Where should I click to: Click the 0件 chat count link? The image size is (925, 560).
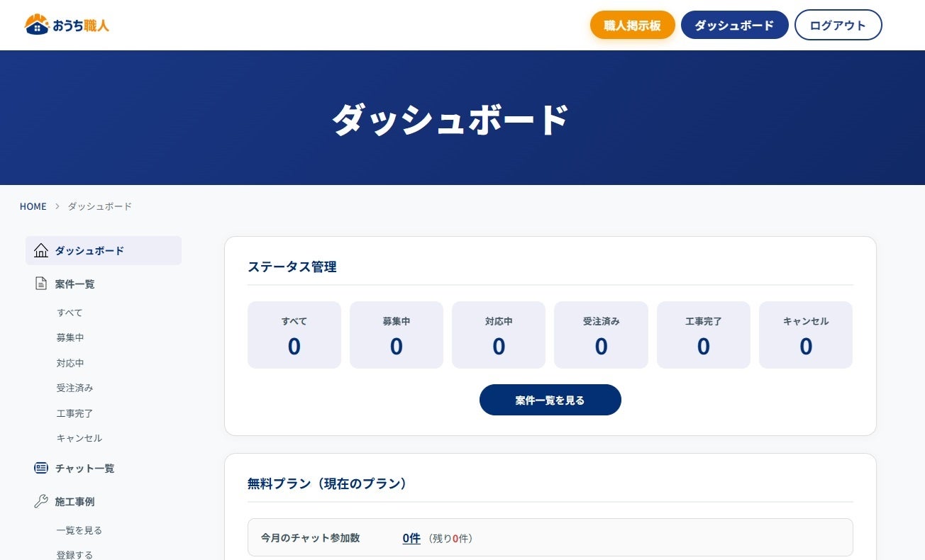(x=411, y=538)
